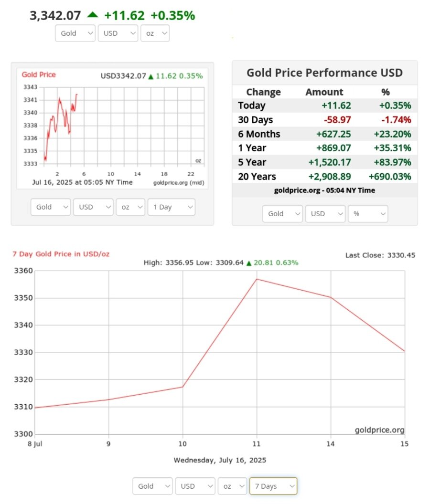Expand the % dropdown in the performance panel
Image resolution: width=429 pixels, height=504 pixels.
coord(368,214)
